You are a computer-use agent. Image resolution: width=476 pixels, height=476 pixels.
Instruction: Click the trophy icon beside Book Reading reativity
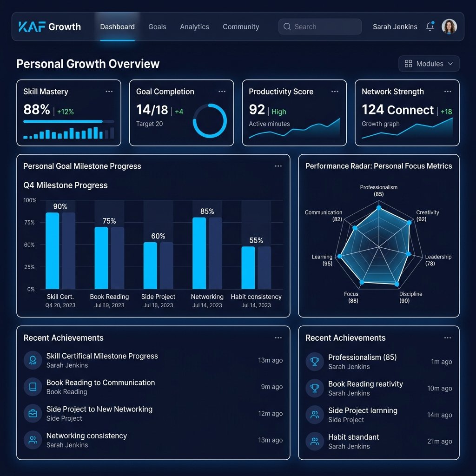click(315, 388)
